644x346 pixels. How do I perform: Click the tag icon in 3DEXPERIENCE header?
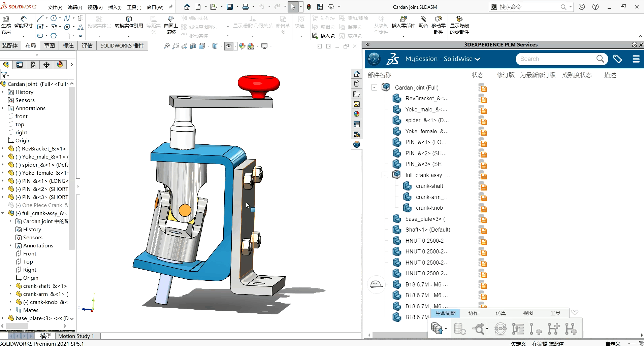point(617,59)
